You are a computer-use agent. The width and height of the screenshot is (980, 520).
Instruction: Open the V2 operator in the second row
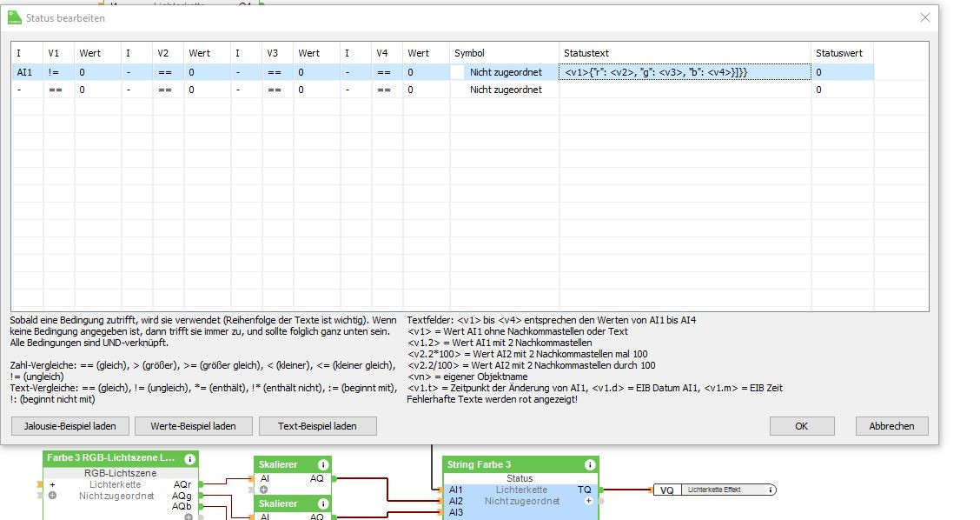164,90
